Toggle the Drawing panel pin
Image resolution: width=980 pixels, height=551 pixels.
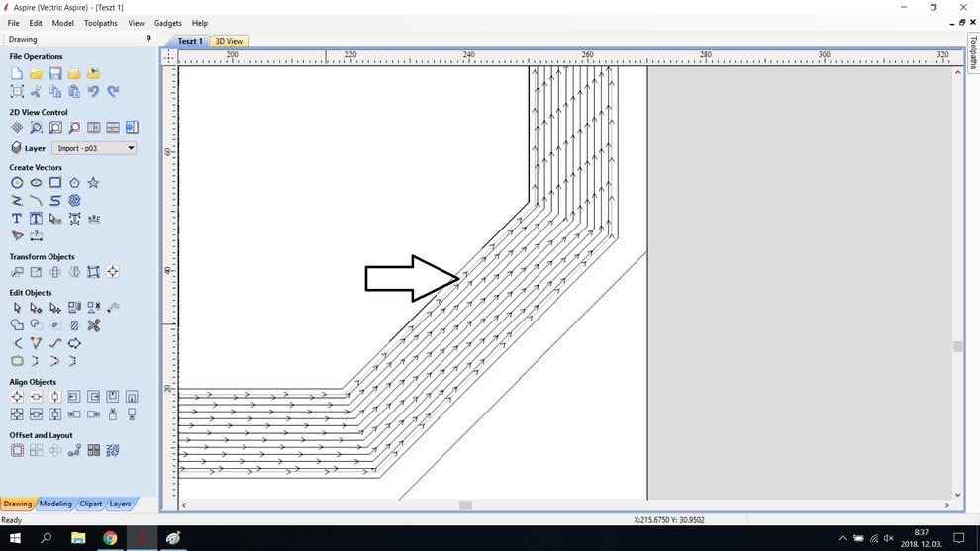point(149,39)
